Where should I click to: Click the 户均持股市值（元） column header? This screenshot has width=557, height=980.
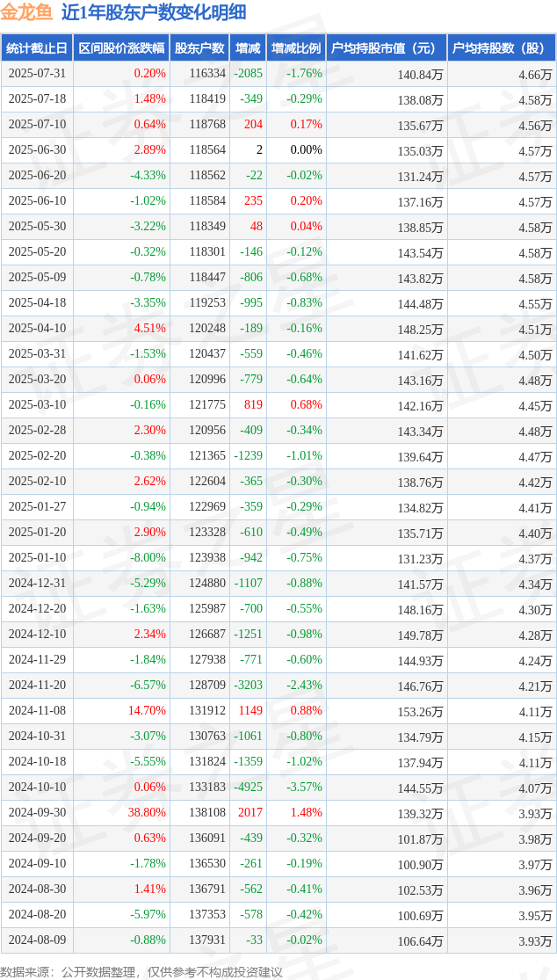pyautogui.click(x=387, y=47)
